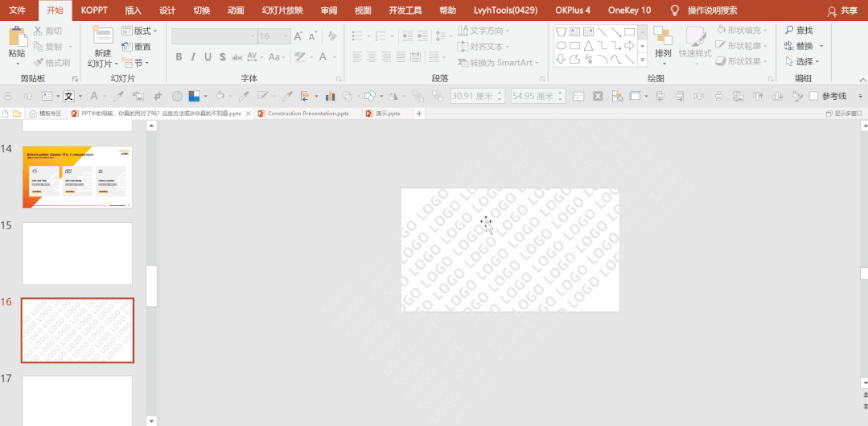Click the Share (共享) button
868x426 pixels.
[x=842, y=10]
